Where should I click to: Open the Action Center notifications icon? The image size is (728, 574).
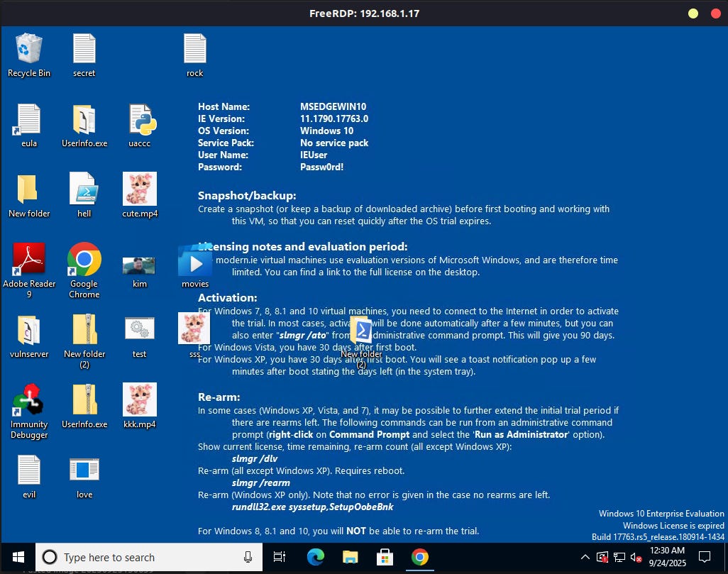tap(705, 557)
